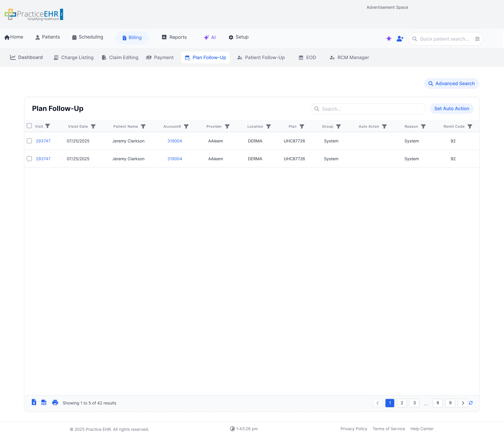
Task: Switch to the Charge Listing tab
Action: click(x=73, y=57)
